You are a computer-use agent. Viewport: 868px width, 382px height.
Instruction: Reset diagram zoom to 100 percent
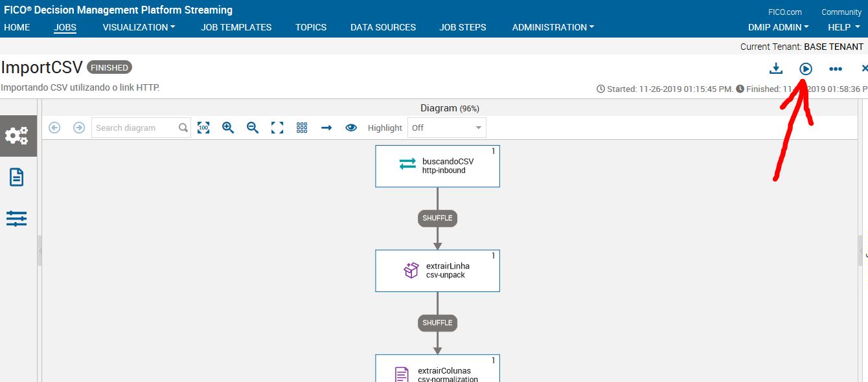[203, 127]
